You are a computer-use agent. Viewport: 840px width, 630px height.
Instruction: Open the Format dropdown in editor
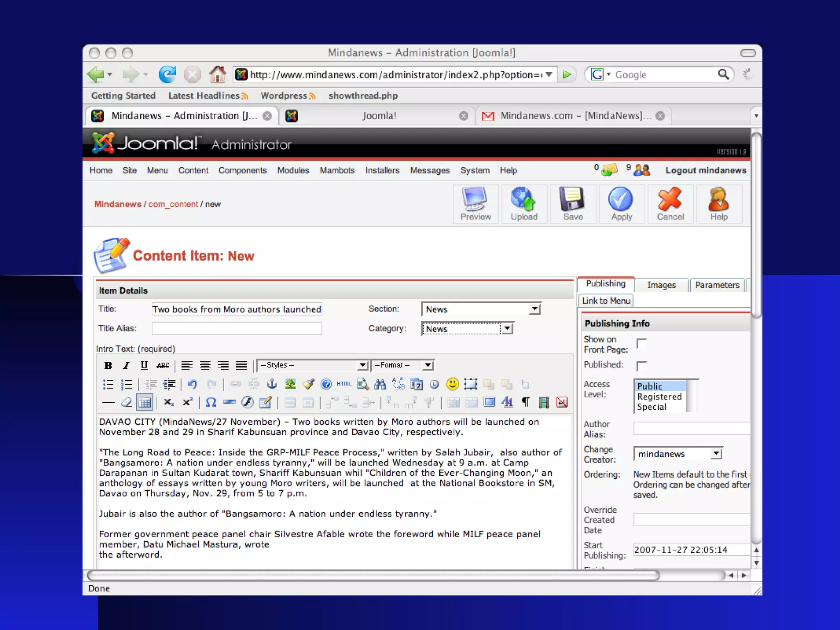coord(403,365)
